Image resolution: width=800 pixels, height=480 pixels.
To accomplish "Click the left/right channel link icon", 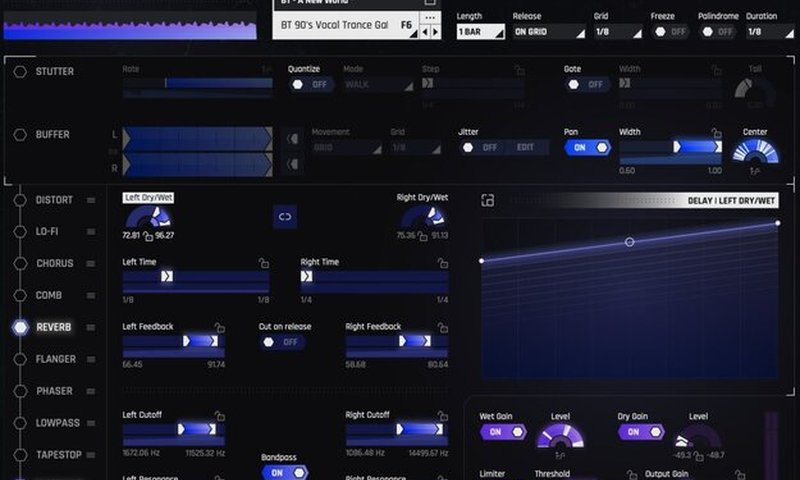I will tap(285, 215).
